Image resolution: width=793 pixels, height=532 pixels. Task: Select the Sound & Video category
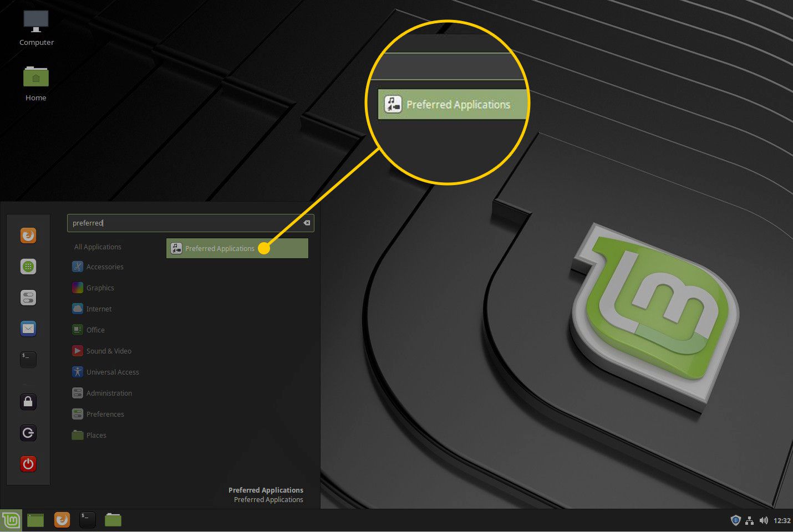point(101,351)
